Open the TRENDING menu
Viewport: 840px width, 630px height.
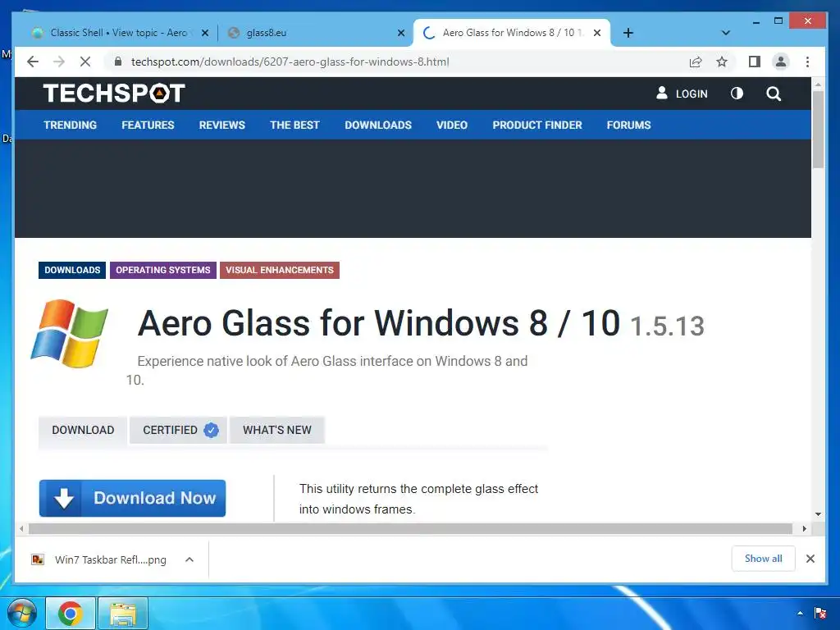71,125
